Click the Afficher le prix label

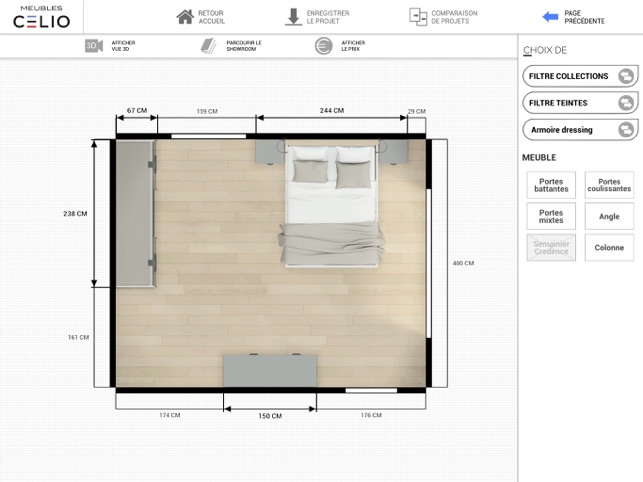[353, 46]
